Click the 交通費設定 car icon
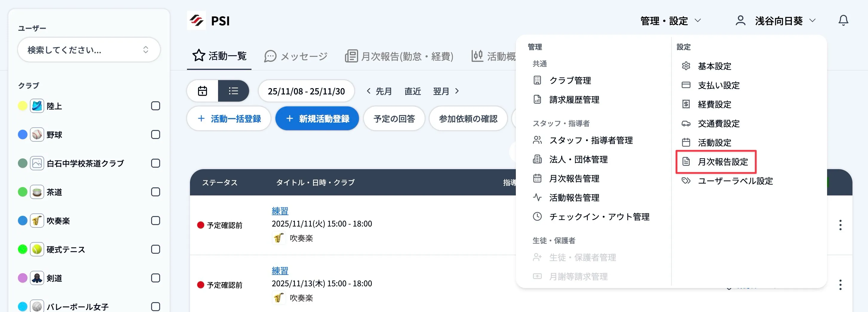The image size is (868, 312). pos(686,123)
